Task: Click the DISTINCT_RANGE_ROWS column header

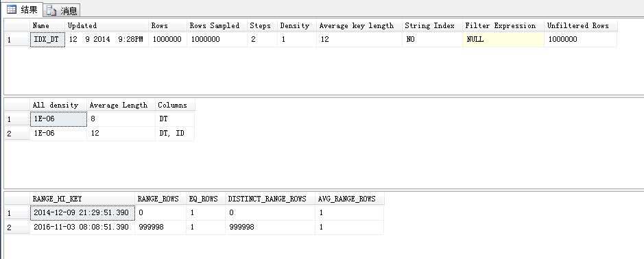Action: 270,199
